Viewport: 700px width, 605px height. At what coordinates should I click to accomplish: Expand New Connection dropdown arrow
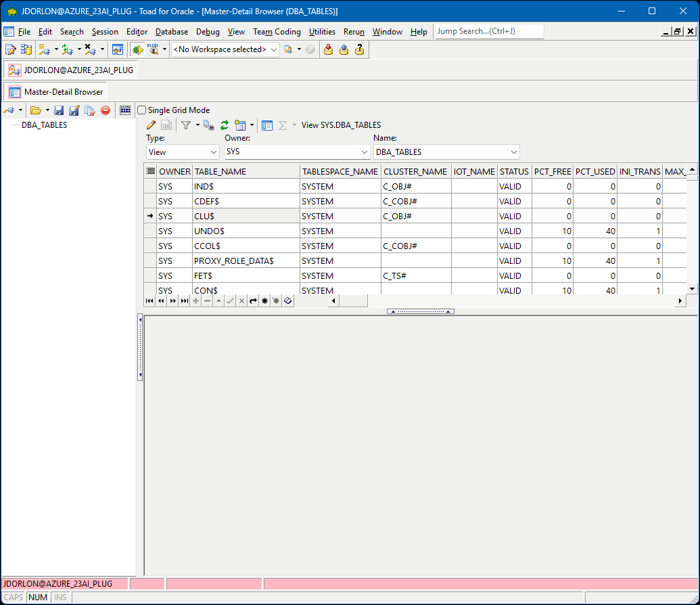pyautogui.click(x=56, y=49)
